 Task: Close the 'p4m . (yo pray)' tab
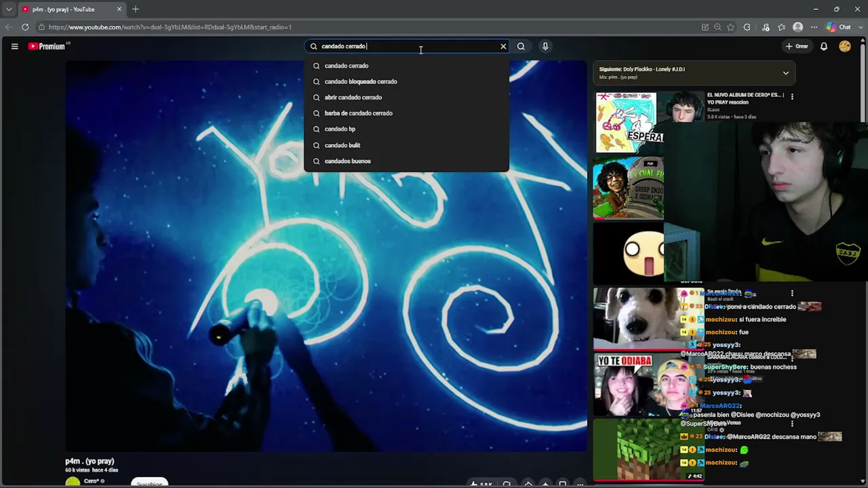pos(119,9)
